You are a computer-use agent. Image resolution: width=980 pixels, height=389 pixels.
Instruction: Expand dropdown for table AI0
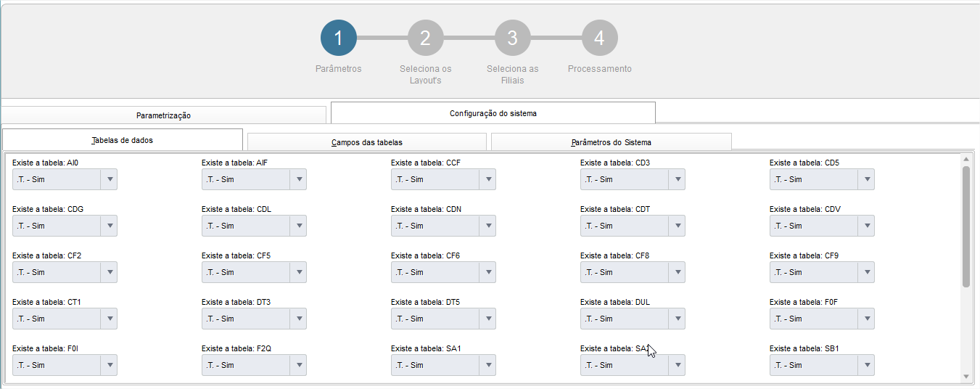tap(110, 179)
